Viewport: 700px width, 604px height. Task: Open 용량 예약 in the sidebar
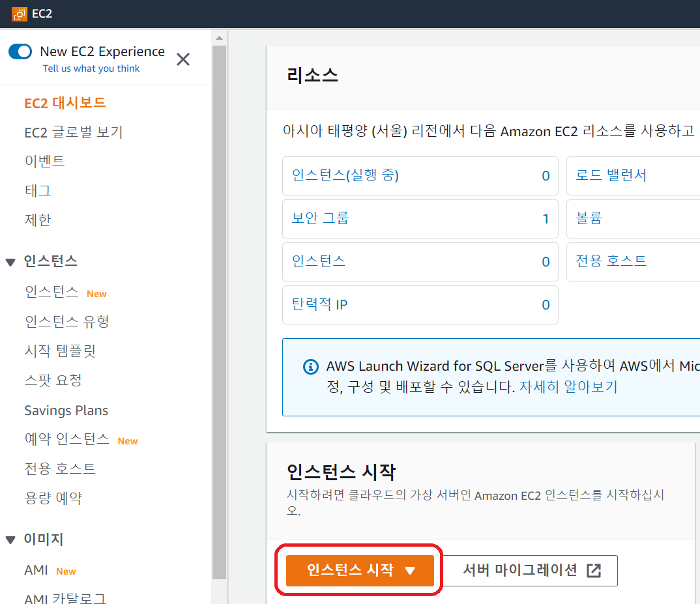(53, 498)
